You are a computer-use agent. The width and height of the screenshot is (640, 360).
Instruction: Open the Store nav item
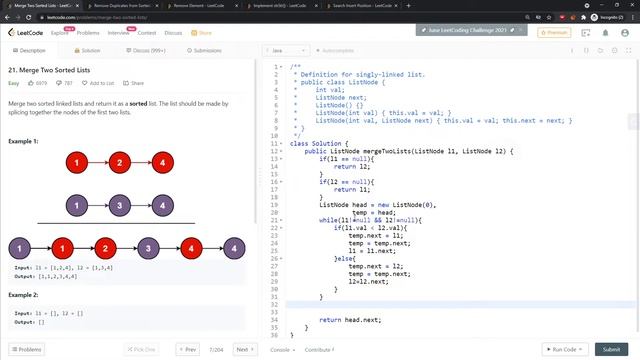click(x=201, y=33)
